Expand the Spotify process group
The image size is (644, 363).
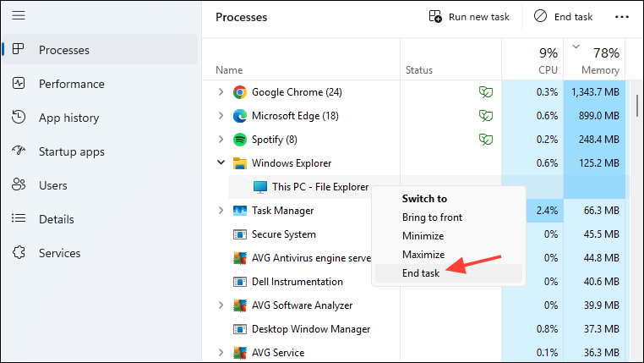(221, 140)
